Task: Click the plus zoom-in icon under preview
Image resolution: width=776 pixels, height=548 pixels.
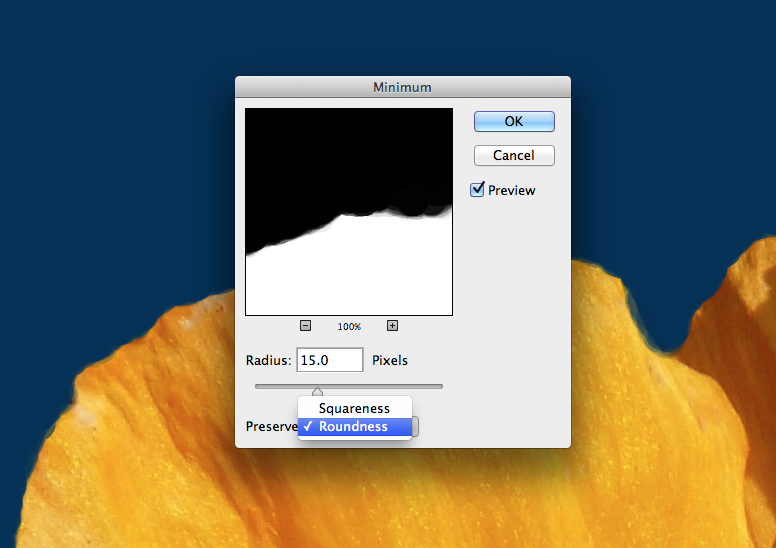Action: [x=392, y=325]
